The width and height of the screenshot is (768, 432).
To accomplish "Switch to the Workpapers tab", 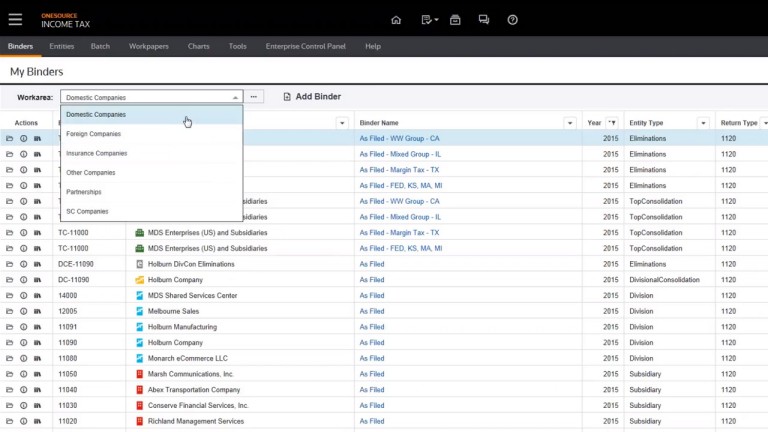I will tap(149, 46).
